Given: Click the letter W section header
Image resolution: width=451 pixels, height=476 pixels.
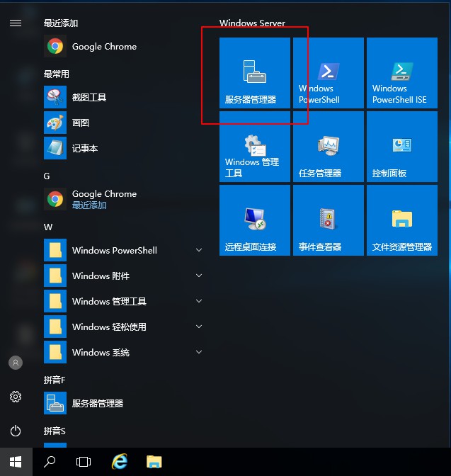Looking at the screenshot, I should tap(48, 227).
